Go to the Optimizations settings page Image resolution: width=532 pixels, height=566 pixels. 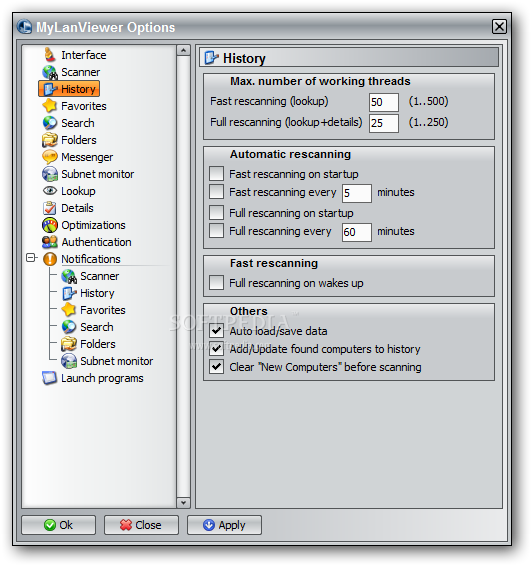(93, 225)
